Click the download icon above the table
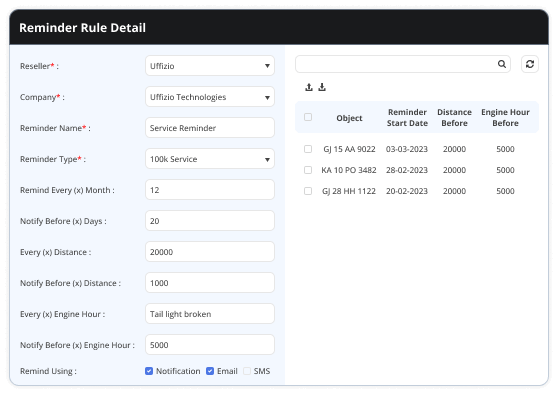558x395 pixels. coord(322,87)
